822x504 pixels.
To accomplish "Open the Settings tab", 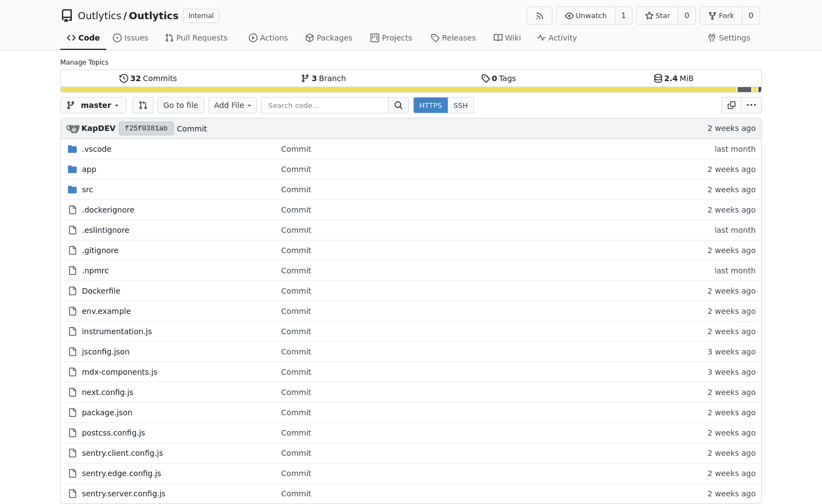I will tap(729, 38).
